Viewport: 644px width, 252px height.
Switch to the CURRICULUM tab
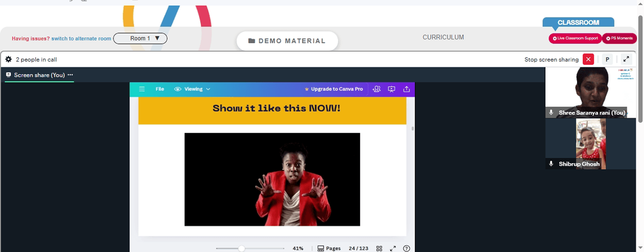(x=443, y=37)
